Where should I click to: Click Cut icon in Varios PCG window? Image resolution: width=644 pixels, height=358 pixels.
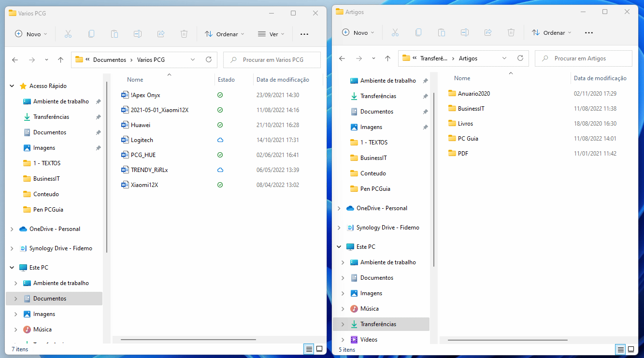click(68, 34)
